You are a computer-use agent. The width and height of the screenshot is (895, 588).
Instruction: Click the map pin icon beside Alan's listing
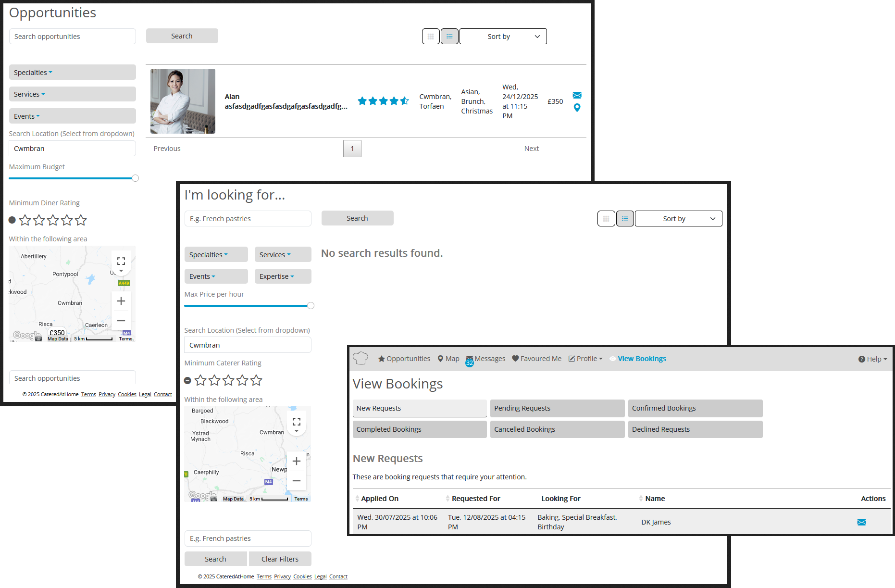click(x=577, y=108)
